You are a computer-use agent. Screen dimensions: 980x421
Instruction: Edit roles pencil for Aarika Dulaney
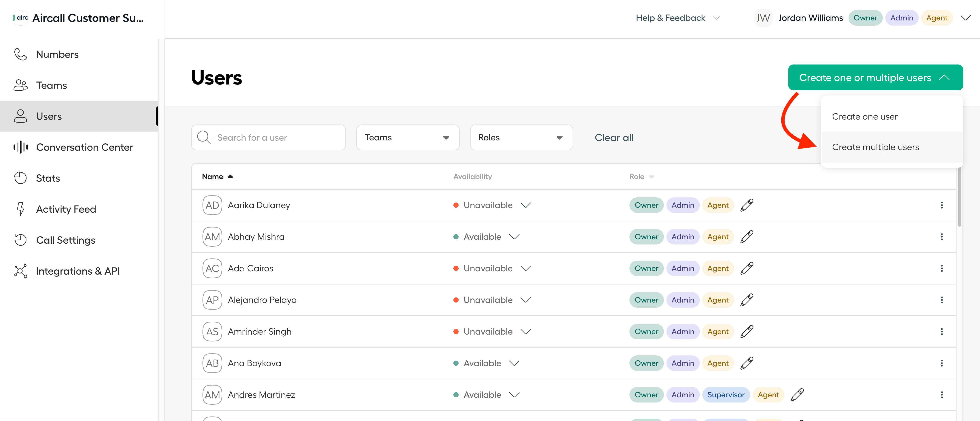point(747,205)
